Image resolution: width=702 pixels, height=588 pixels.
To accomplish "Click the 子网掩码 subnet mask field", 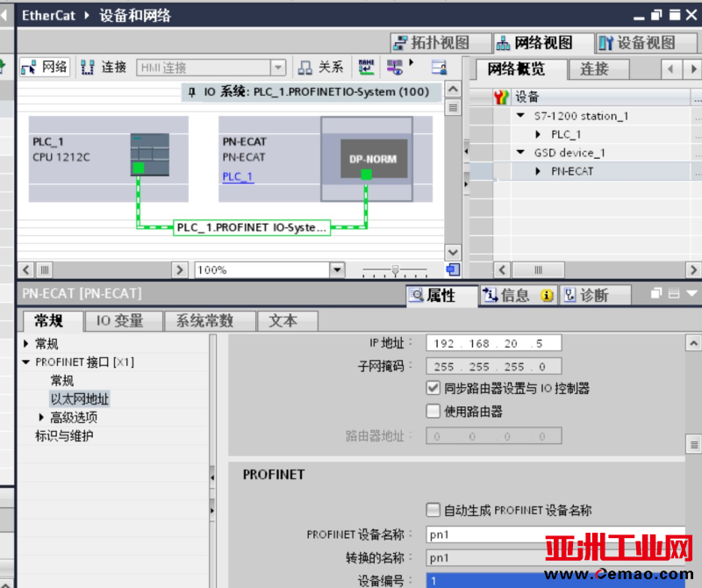I will (494, 367).
